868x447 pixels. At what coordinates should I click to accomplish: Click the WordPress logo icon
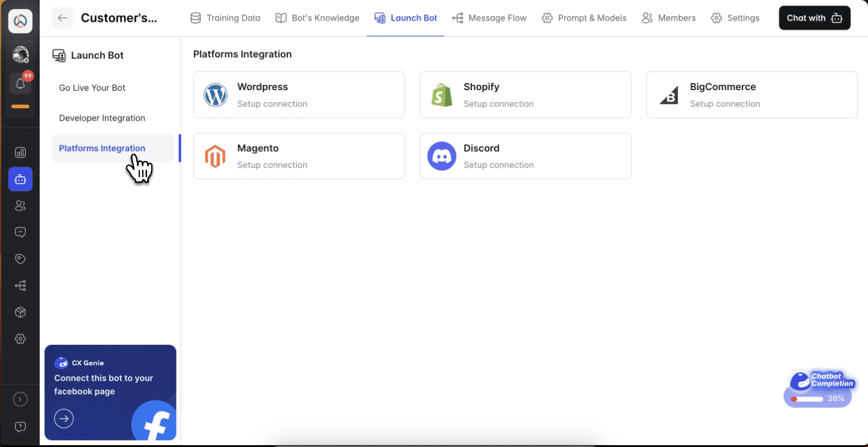(x=215, y=95)
